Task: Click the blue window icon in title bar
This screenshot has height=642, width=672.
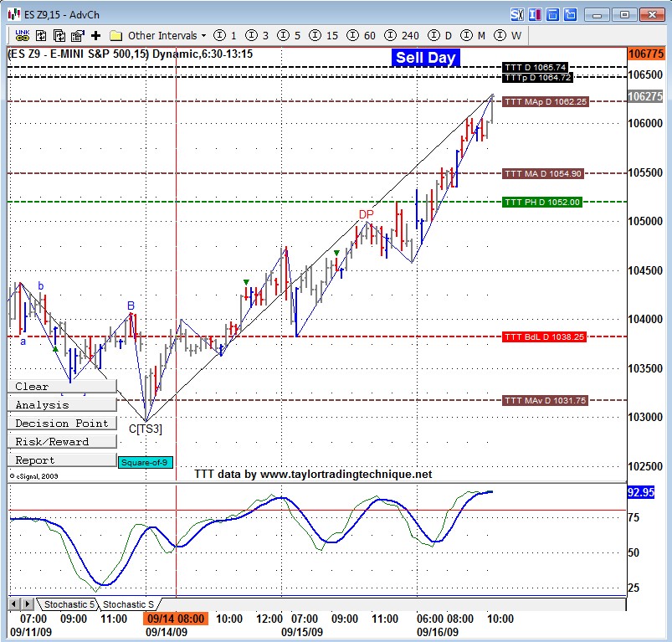Action: click(x=553, y=15)
